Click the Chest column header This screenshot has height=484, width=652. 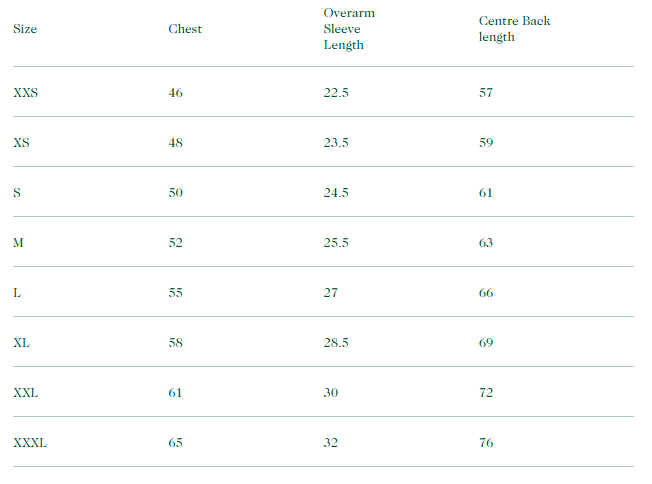185,29
